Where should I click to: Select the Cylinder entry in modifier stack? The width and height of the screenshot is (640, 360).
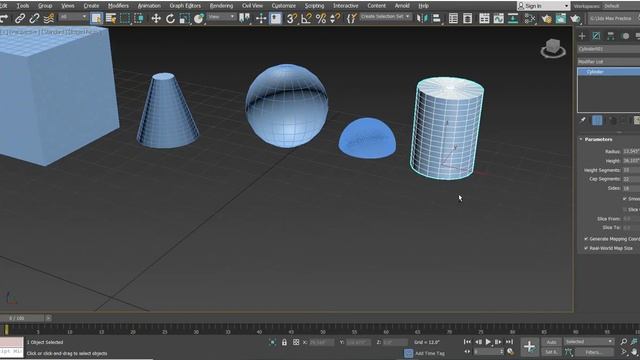(x=609, y=72)
